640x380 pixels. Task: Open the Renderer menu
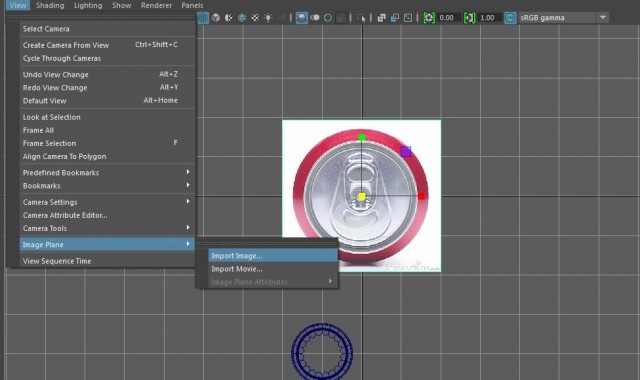[156, 5]
